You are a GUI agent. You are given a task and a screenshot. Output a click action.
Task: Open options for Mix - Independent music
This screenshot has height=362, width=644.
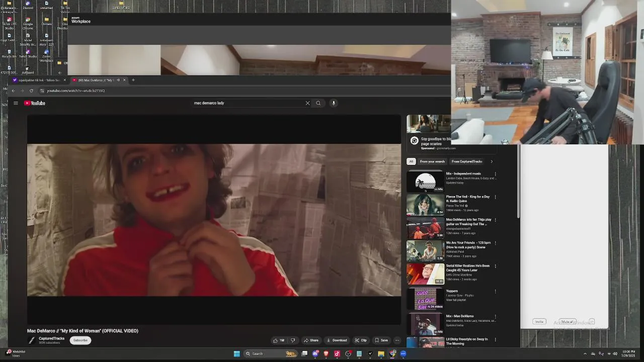495,174
